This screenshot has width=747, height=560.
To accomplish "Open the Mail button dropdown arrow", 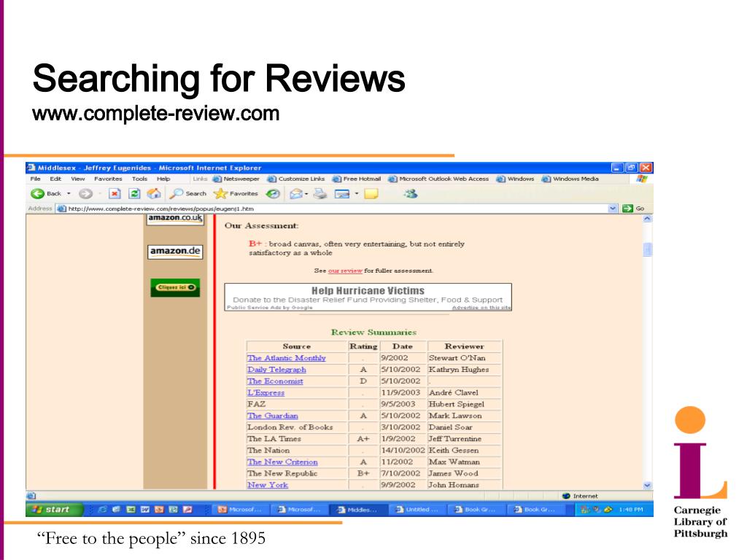I will pos(306,194).
